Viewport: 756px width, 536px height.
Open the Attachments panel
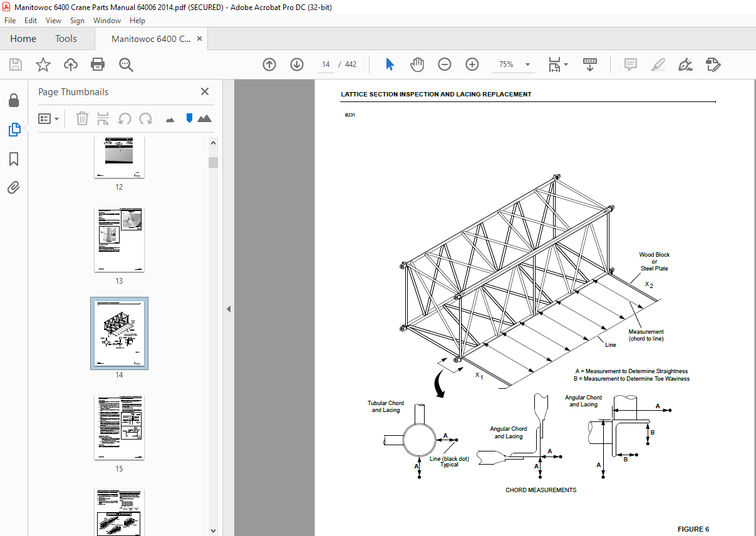coord(14,187)
